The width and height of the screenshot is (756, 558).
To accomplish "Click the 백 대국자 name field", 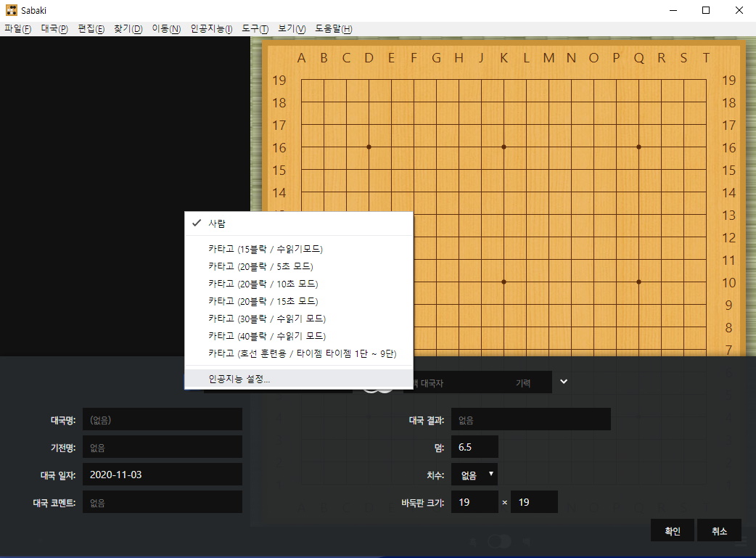I will pyautogui.click(x=456, y=382).
